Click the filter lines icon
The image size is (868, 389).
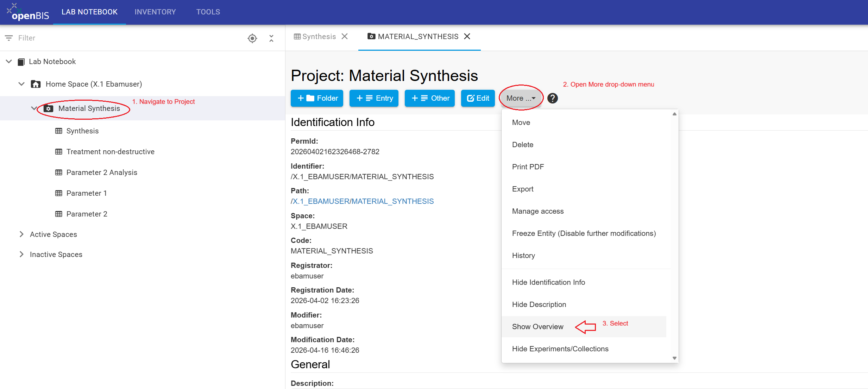tap(9, 38)
